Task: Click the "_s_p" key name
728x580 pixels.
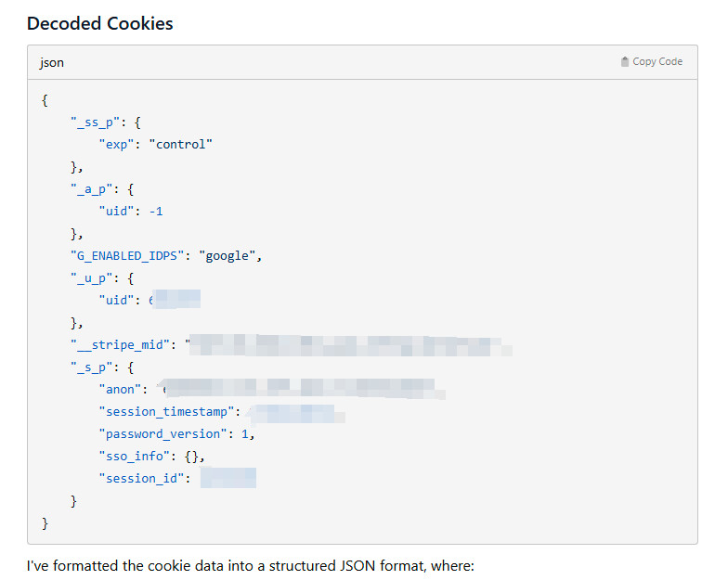Action: 91,367
